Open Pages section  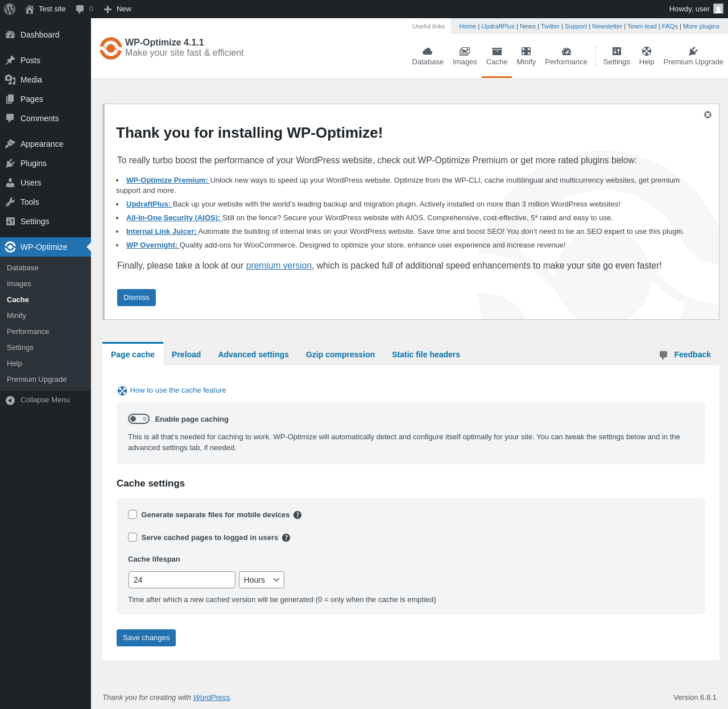[x=45, y=99]
